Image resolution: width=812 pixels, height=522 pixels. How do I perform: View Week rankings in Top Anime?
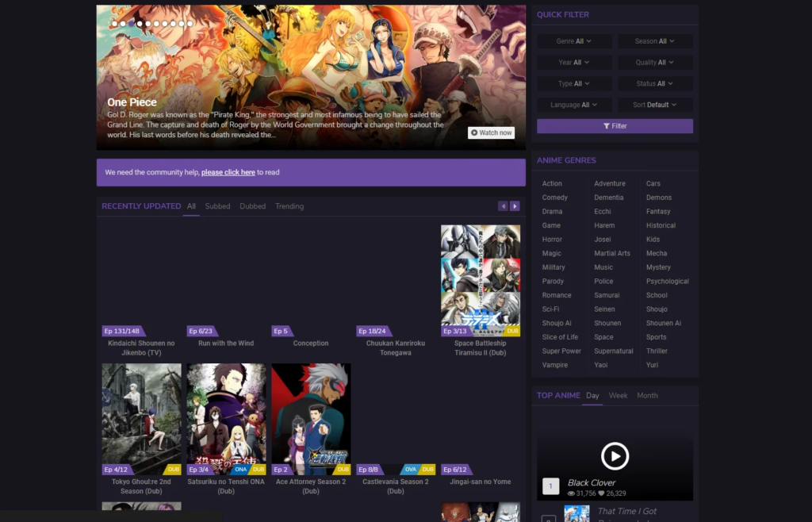[619, 395]
